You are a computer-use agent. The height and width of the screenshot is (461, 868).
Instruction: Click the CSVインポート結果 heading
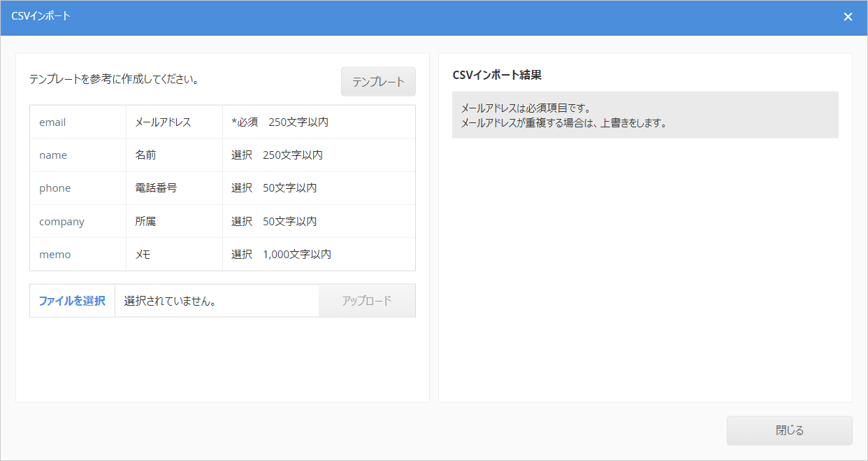pyautogui.click(x=497, y=75)
